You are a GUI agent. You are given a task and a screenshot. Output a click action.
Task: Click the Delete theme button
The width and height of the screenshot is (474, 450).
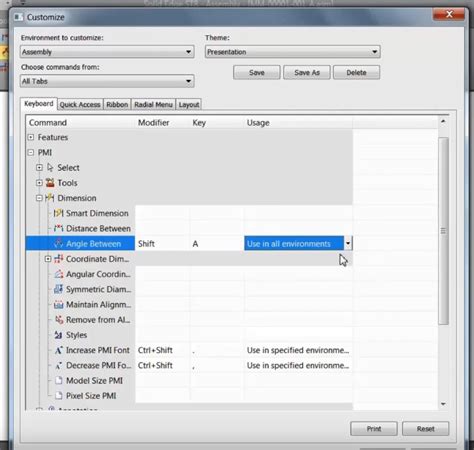tap(356, 72)
